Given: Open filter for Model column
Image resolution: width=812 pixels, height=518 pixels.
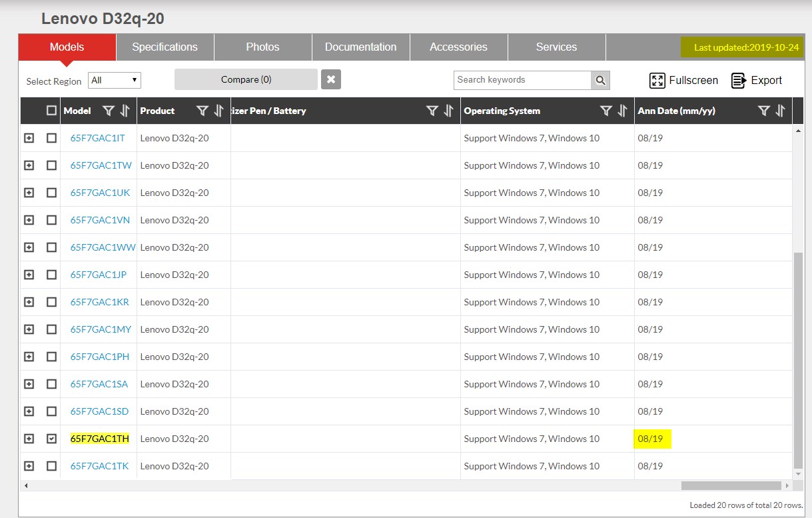Looking at the screenshot, I should point(109,111).
